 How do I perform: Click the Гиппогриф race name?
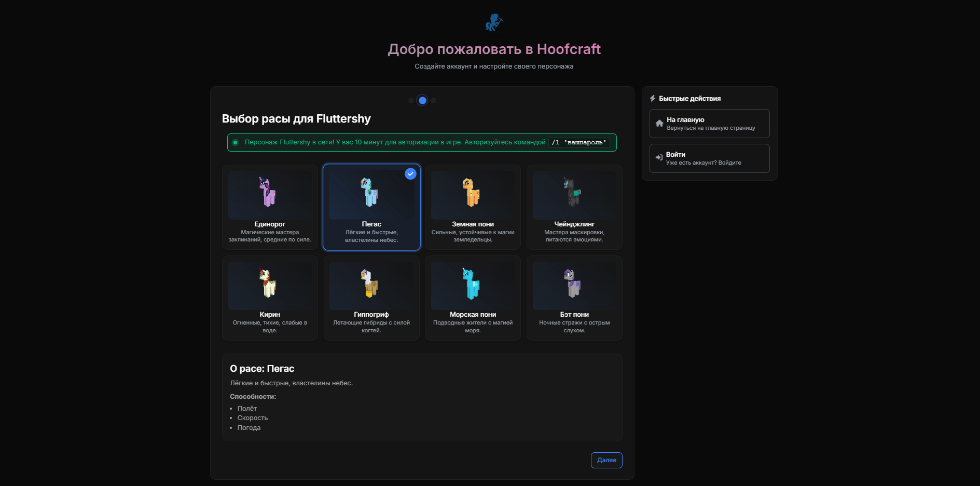(x=371, y=315)
